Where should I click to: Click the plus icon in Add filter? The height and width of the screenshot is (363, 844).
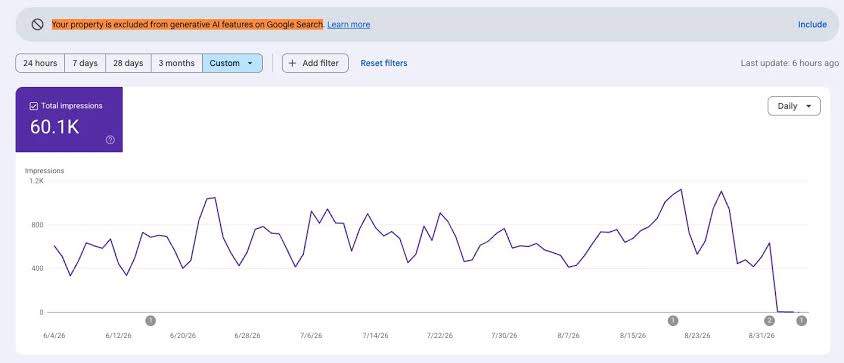(x=292, y=63)
